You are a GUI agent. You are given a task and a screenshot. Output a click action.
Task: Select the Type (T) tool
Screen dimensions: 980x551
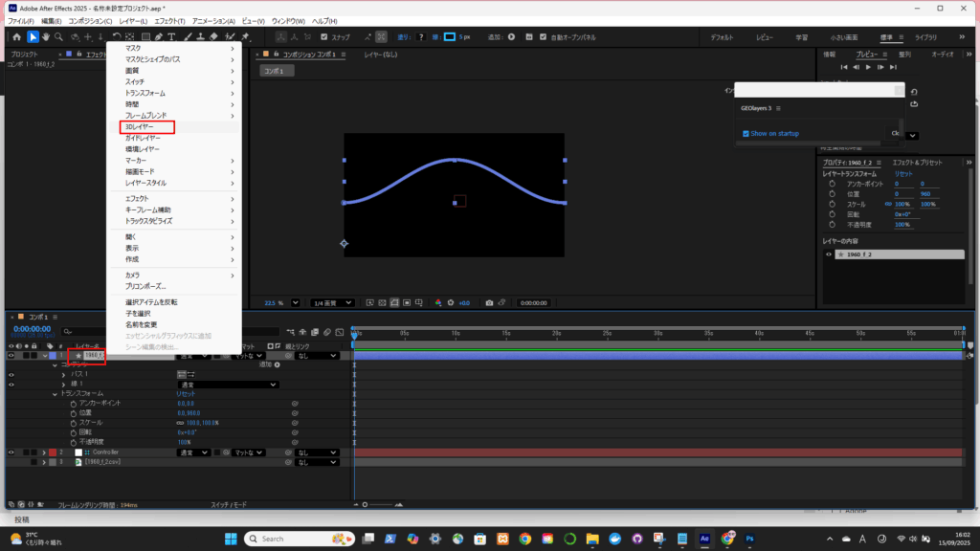pyautogui.click(x=171, y=37)
